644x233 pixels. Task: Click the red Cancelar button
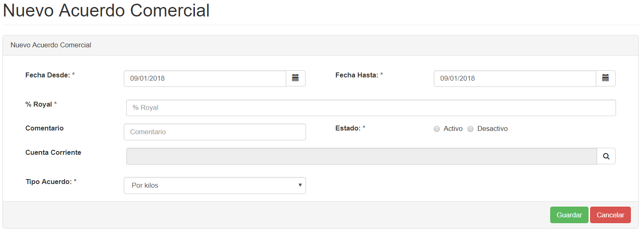pos(610,215)
